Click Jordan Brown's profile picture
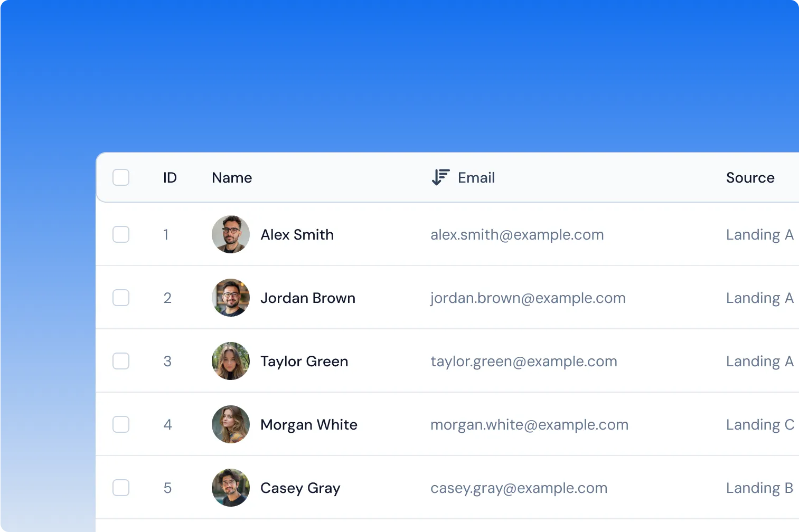799x532 pixels. 231,298
